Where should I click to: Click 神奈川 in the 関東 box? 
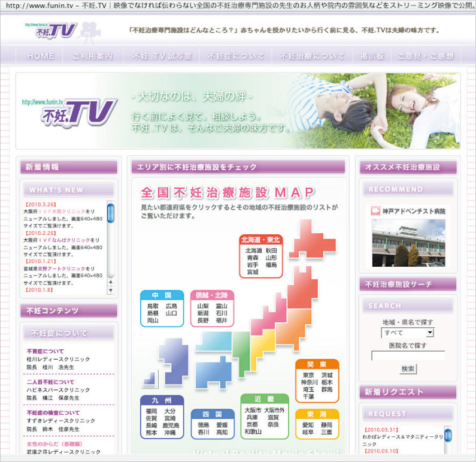[x=310, y=382]
